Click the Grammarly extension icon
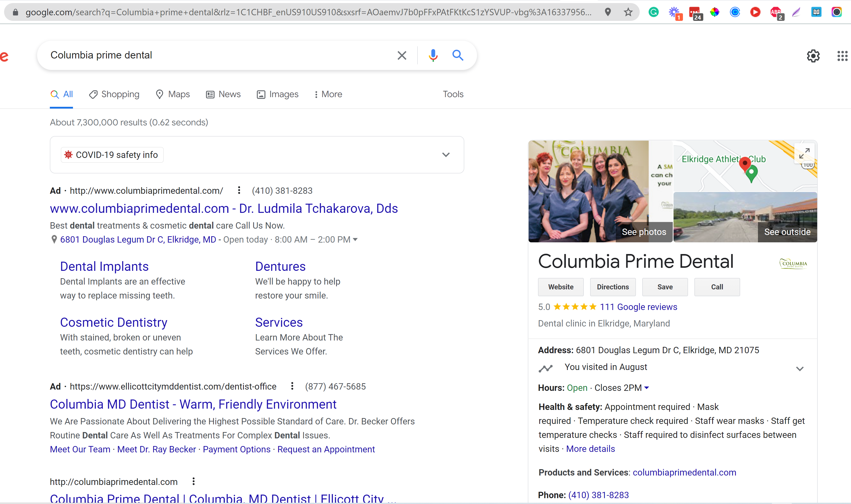The width and height of the screenshot is (851, 504). (x=653, y=12)
